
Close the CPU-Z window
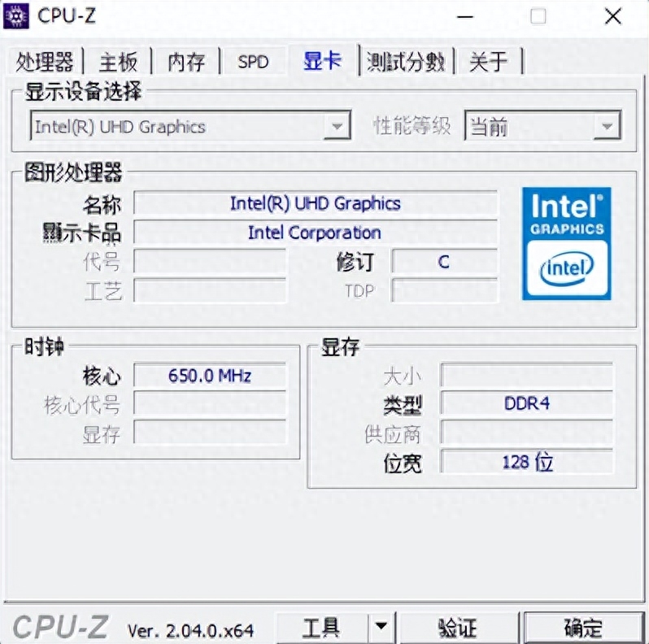pyautogui.click(x=612, y=16)
